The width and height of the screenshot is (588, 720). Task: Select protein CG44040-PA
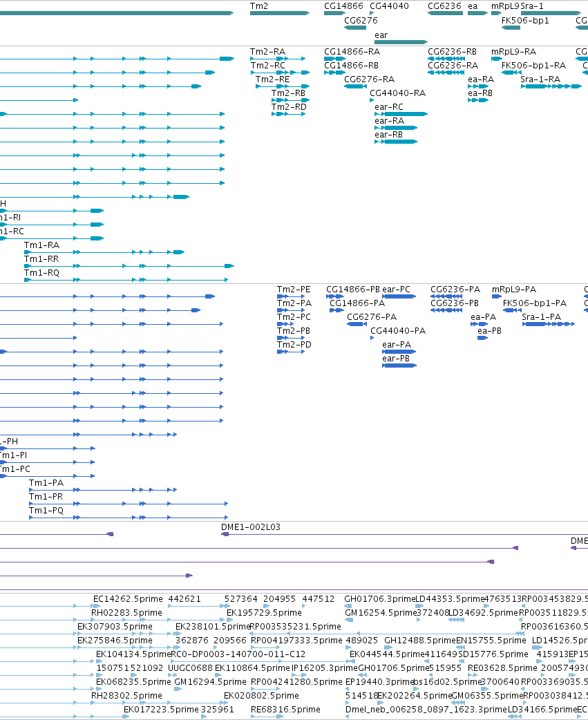pos(372,338)
